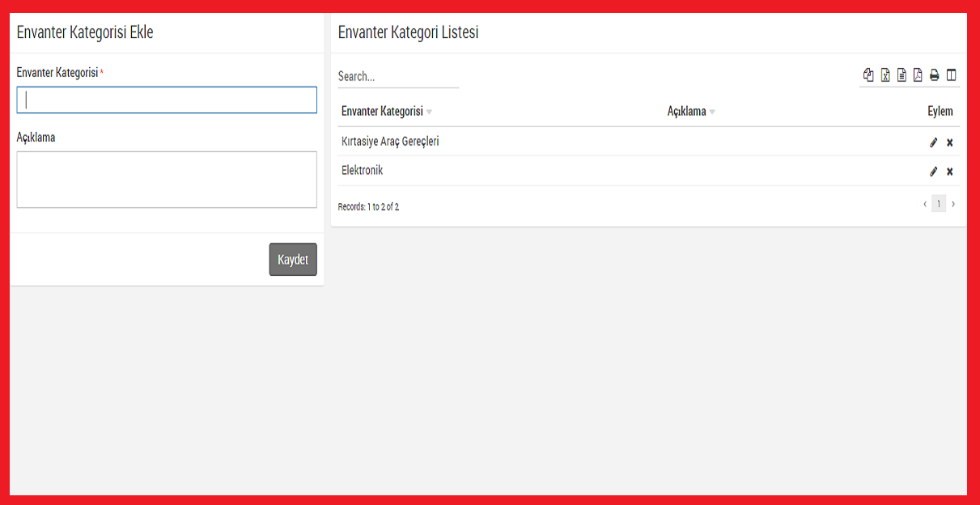Delete the Kırtasiye Araç Gereçleri row
Screen dimensions: 980x505
coord(950,142)
